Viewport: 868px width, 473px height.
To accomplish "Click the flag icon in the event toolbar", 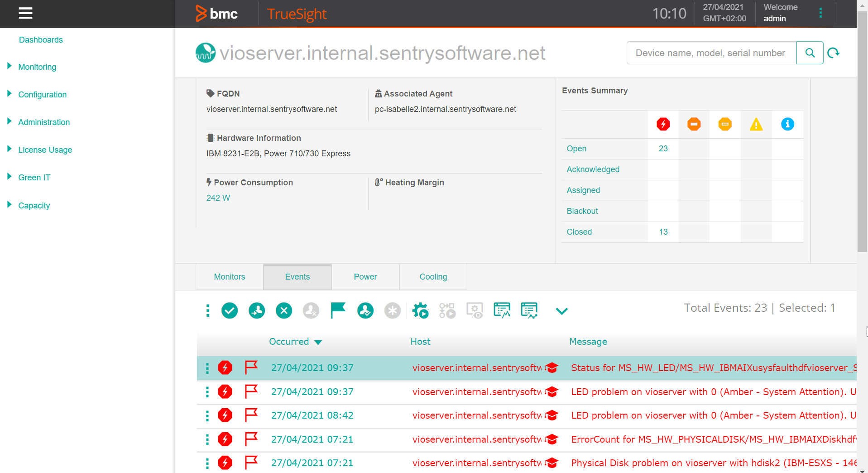I will (x=338, y=310).
